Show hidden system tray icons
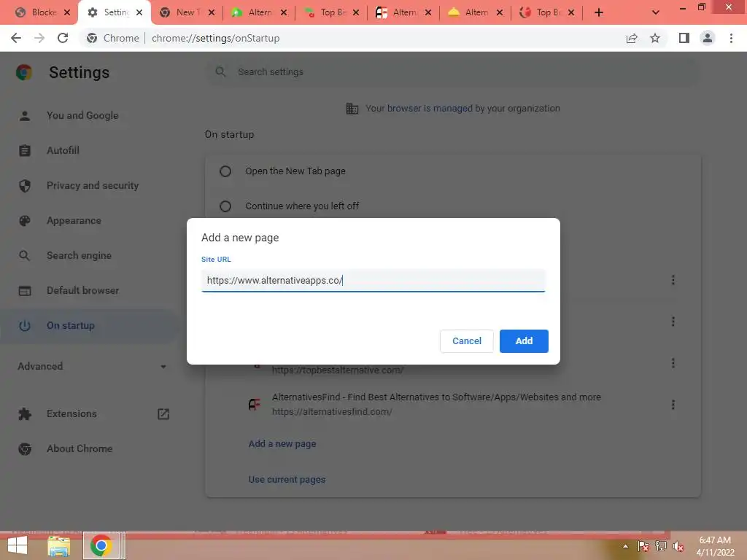Screen dimensions: 747x560 click(x=625, y=546)
